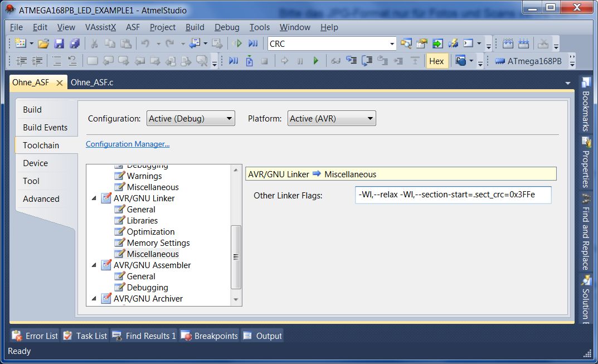
Task: Click the Save All stacked disks icon
Action: (x=75, y=43)
